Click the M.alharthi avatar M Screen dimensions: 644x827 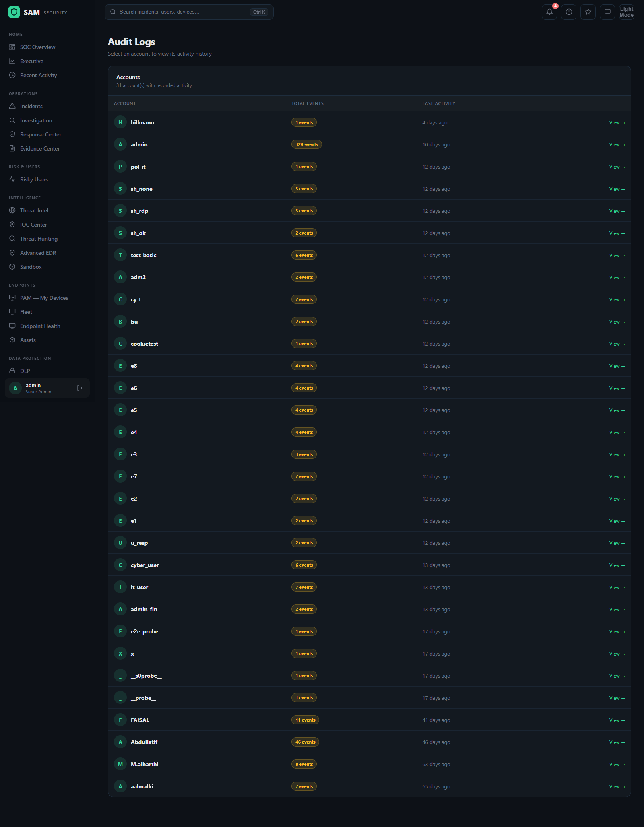[x=120, y=764]
